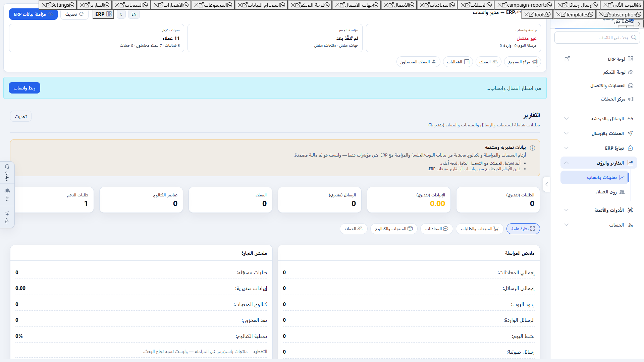The width and height of the screenshot is (644, 362).
Task: Click the ربط واتساب button
Action: pos(24,88)
